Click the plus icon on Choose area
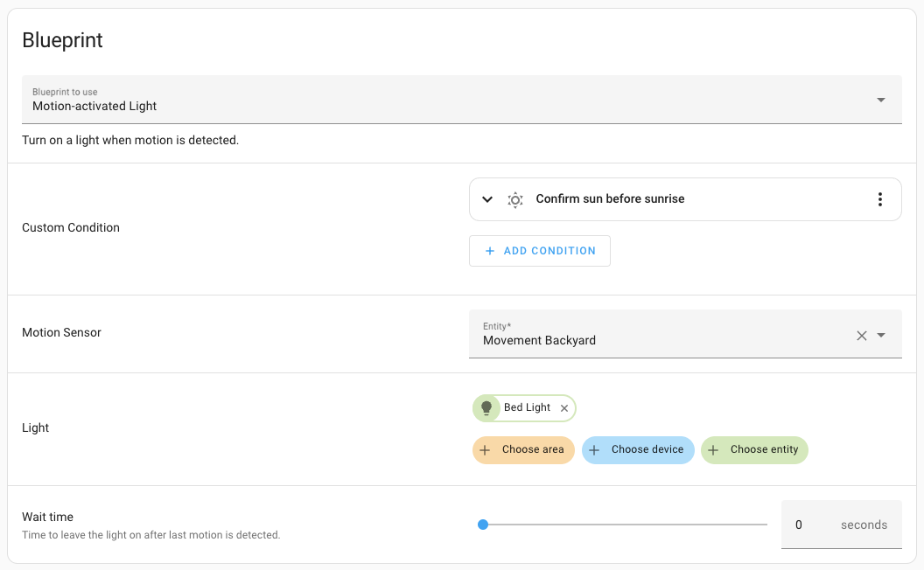The width and height of the screenshot is (924, 570). click(485, 450)
